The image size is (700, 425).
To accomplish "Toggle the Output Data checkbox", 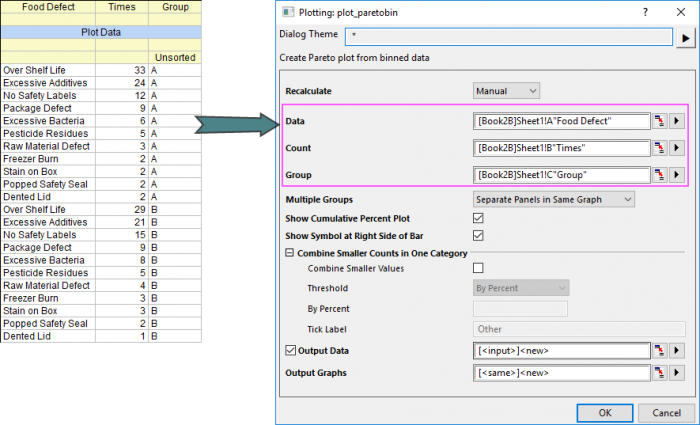I will click(x=291, y=350).
